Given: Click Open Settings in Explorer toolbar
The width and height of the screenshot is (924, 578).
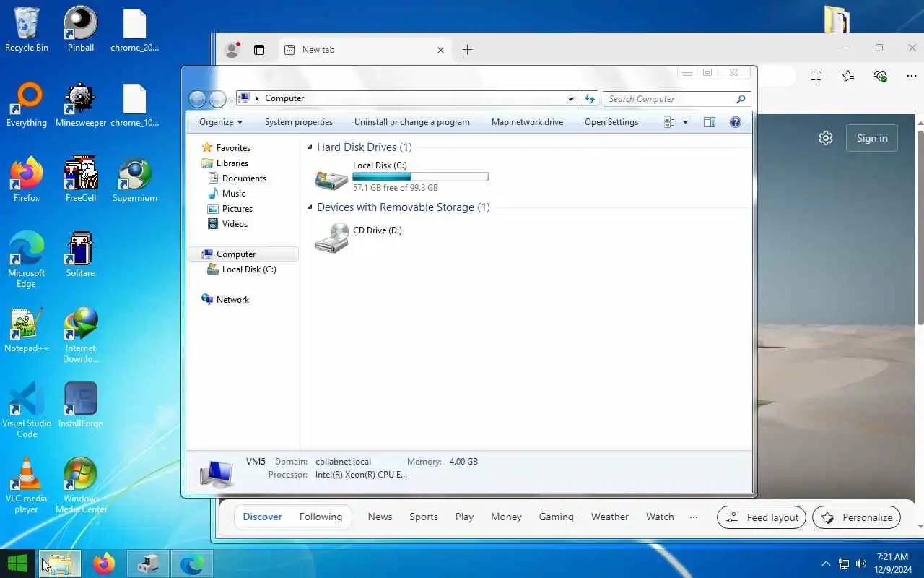Looking at the screenshot, I should point(611,122).
